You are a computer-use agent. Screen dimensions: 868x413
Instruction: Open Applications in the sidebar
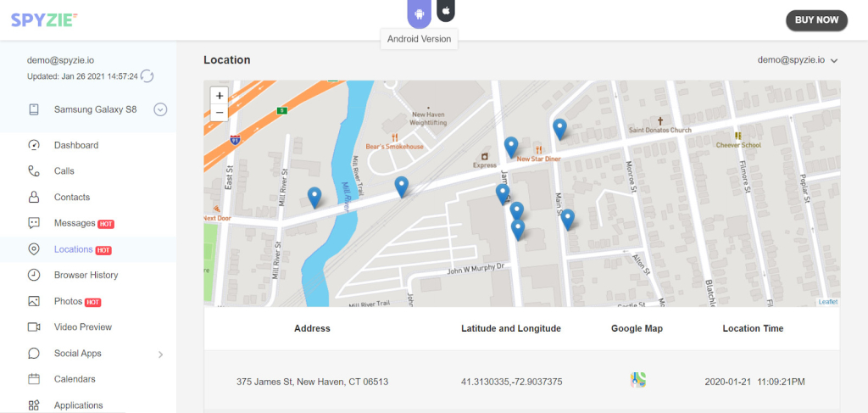(x=78, y=405)
